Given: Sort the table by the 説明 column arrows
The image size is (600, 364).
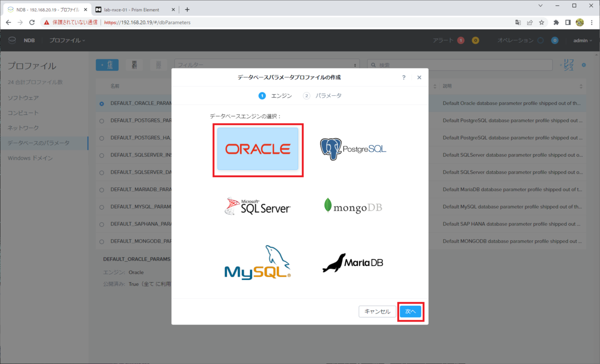Looking at the screenshot, I should (x=581, y=86).
